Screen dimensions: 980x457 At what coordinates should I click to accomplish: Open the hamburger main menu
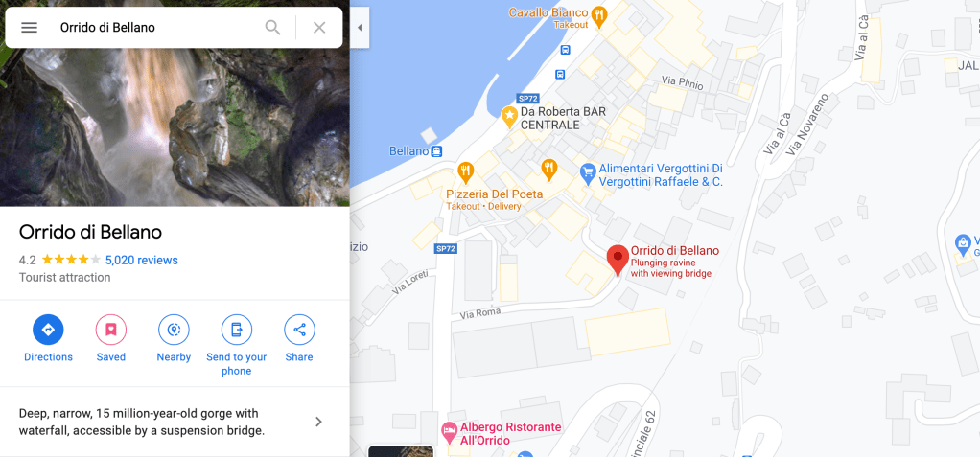[x=30, y=28]
